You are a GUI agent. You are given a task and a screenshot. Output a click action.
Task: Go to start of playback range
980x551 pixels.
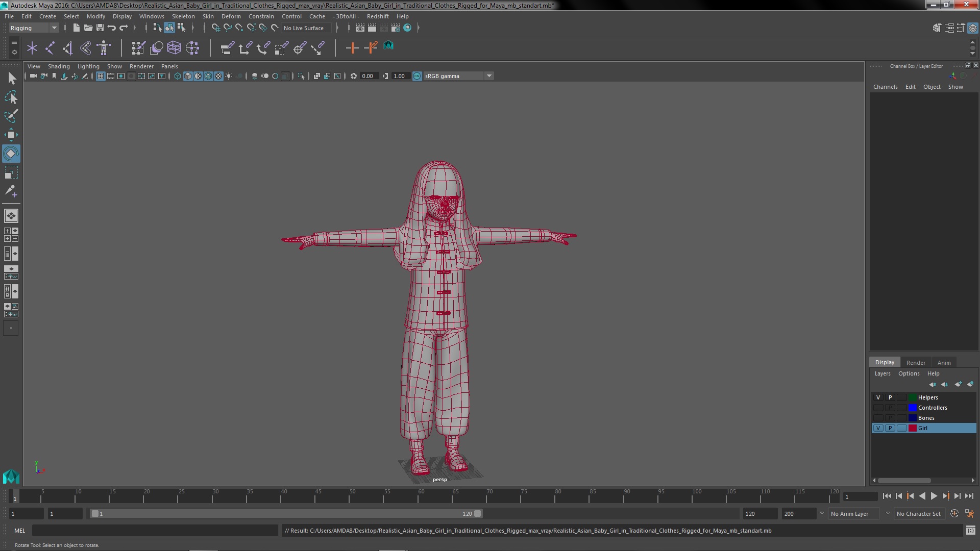[887, 496]
